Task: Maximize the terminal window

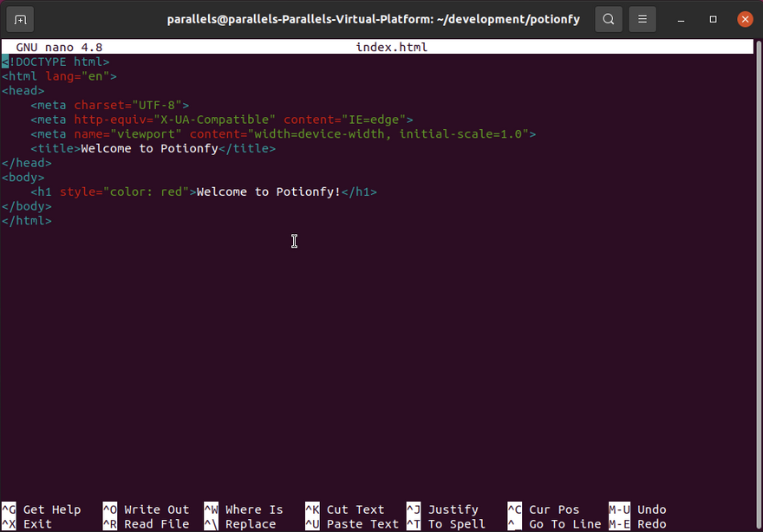Action: 713,19
